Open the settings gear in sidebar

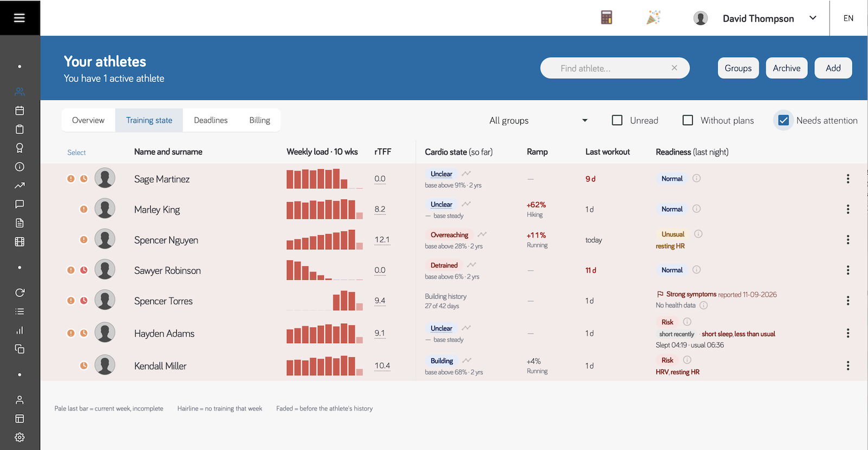click(20, 438)
